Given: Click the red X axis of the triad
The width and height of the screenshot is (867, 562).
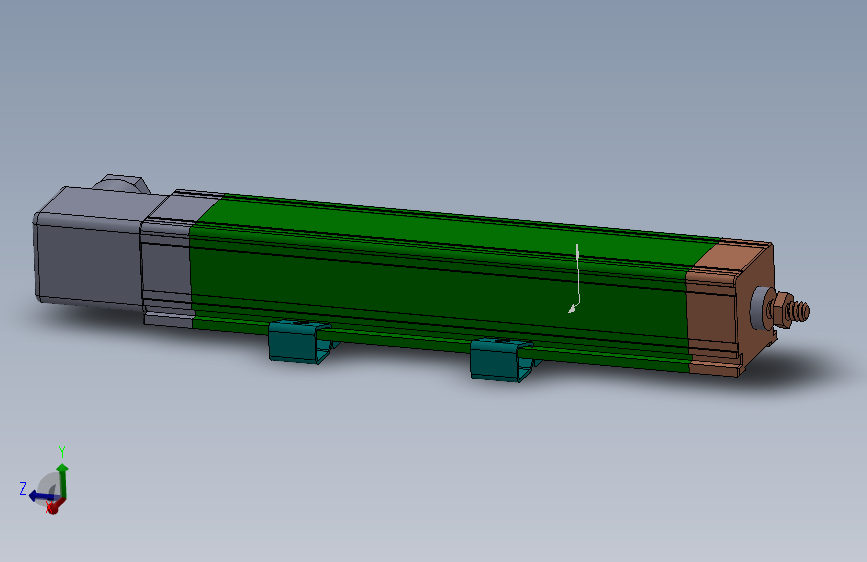Looking at the screenshot, I should pos(54,506).
